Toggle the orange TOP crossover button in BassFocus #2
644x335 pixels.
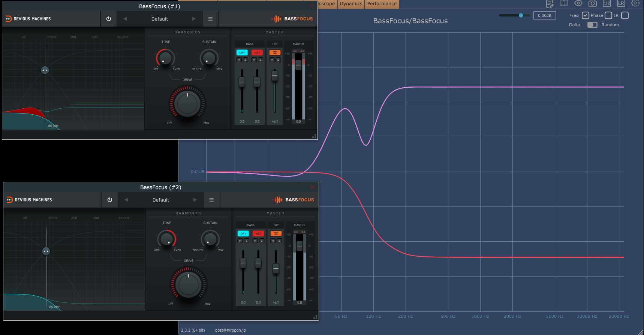coord(276,233)
